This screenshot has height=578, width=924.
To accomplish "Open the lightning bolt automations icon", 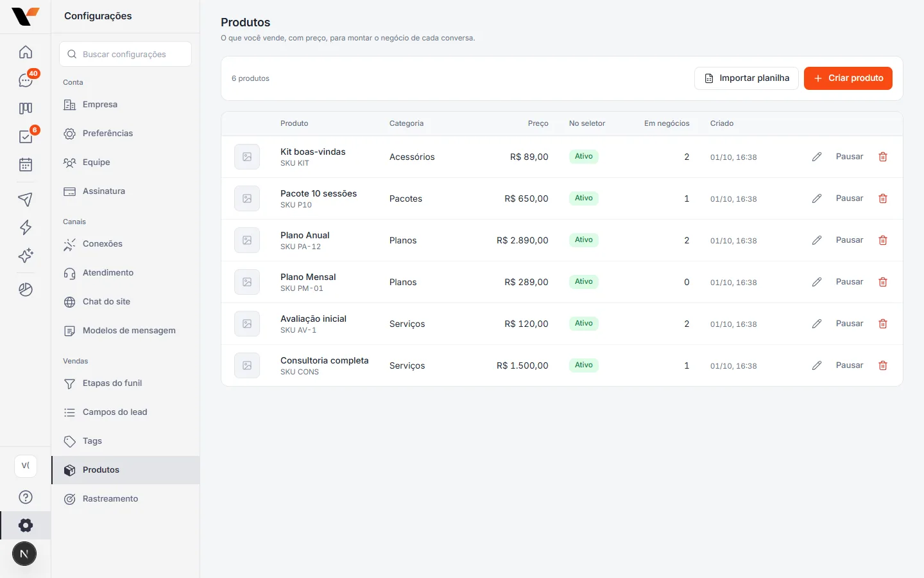I will pos(26,227).
